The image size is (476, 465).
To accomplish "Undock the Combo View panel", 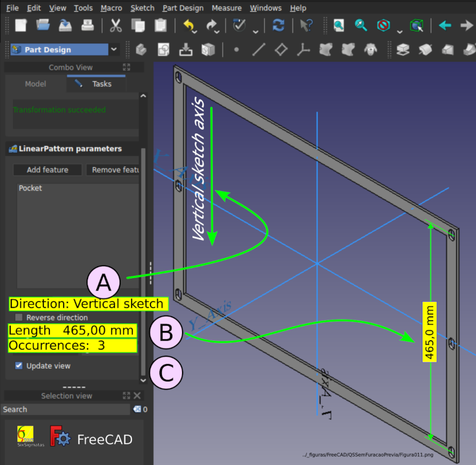I will point(126,67).
